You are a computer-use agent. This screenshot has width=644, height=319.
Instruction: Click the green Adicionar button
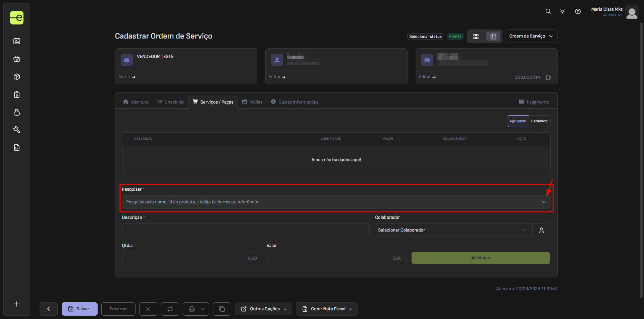pos(480,258)
